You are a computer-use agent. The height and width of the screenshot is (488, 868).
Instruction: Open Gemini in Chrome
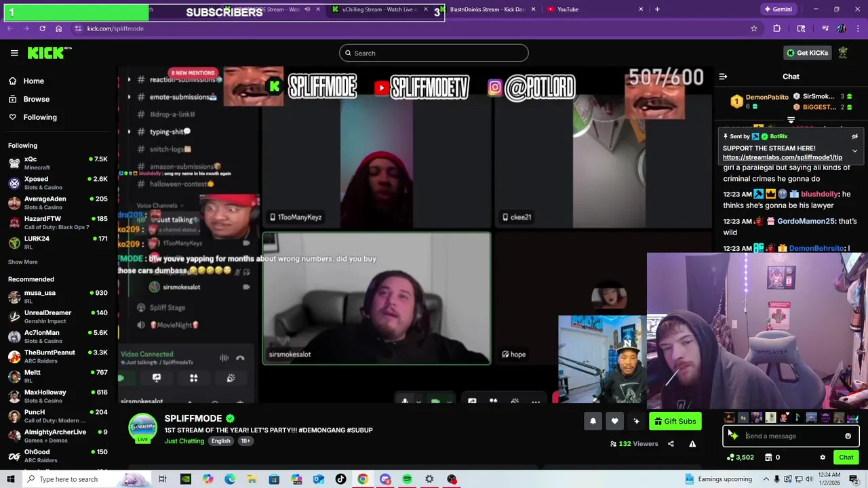(777, 9)
